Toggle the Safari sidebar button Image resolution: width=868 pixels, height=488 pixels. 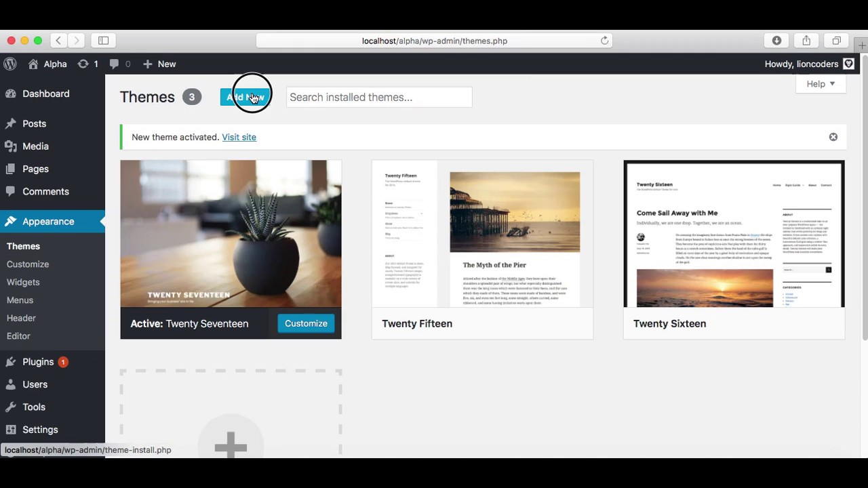(103, 41)
